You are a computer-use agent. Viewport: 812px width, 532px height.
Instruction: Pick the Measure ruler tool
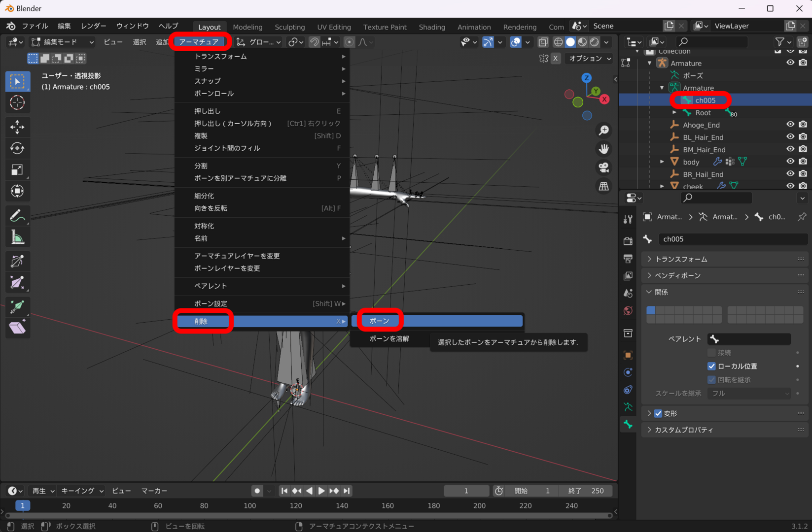(17, 237)
